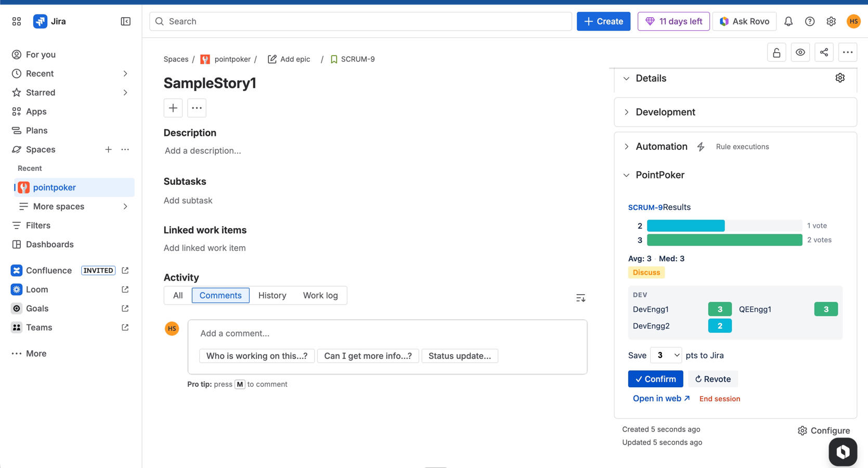
Task: Click the pointpoker space icon in breadcrumb
Action: 205,59
